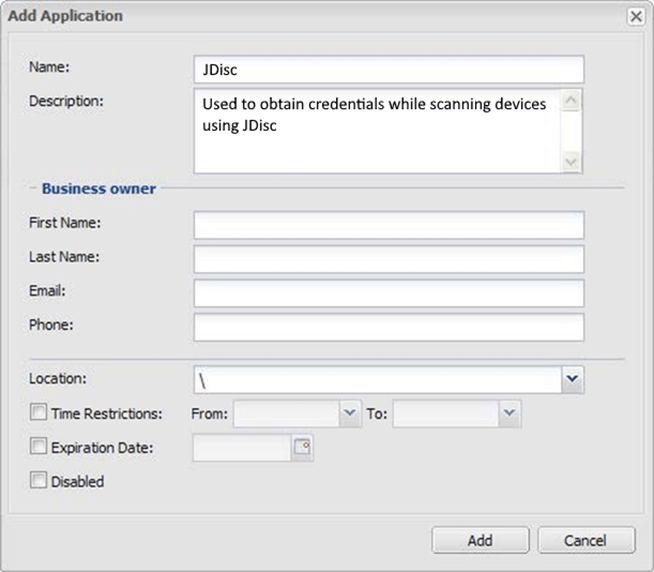Click the Add button
The width and height of the screenshot is (654, 572).
[480, 540]
